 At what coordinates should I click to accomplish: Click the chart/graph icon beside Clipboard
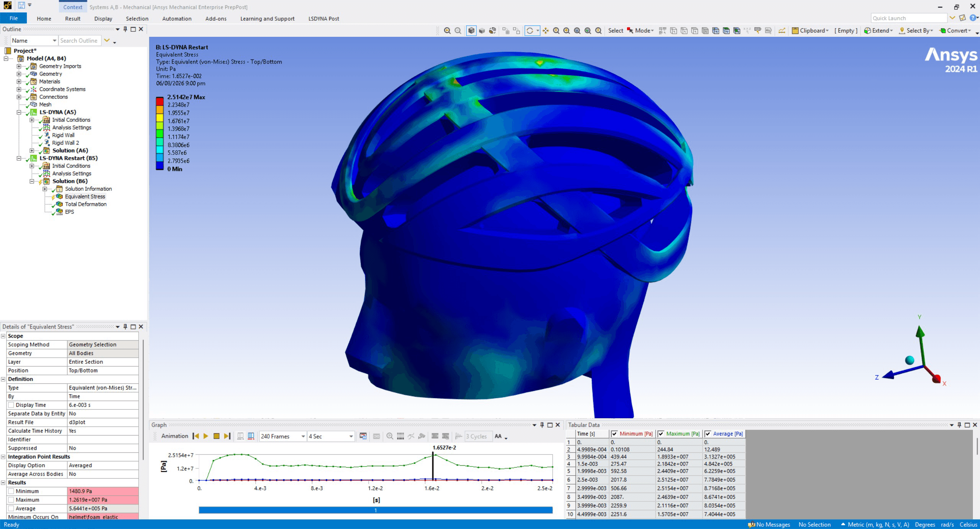coord(781,31)
